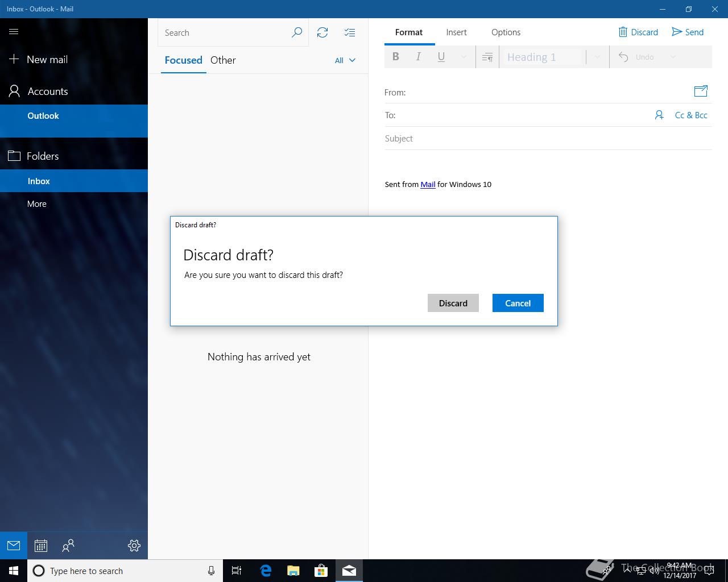Click the taskbar search box

(125, 571)
